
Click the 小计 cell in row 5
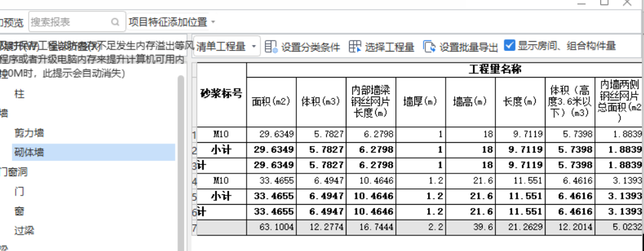click(222, 196)
